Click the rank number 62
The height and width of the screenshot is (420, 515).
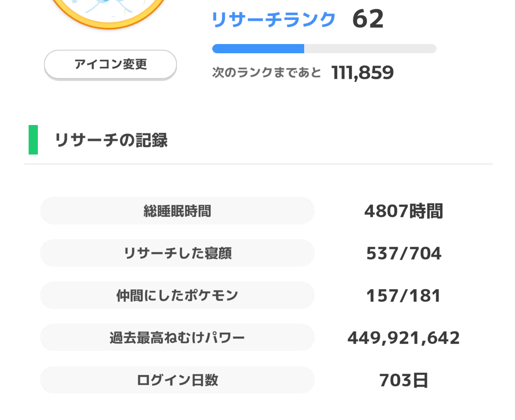[368, 19]
